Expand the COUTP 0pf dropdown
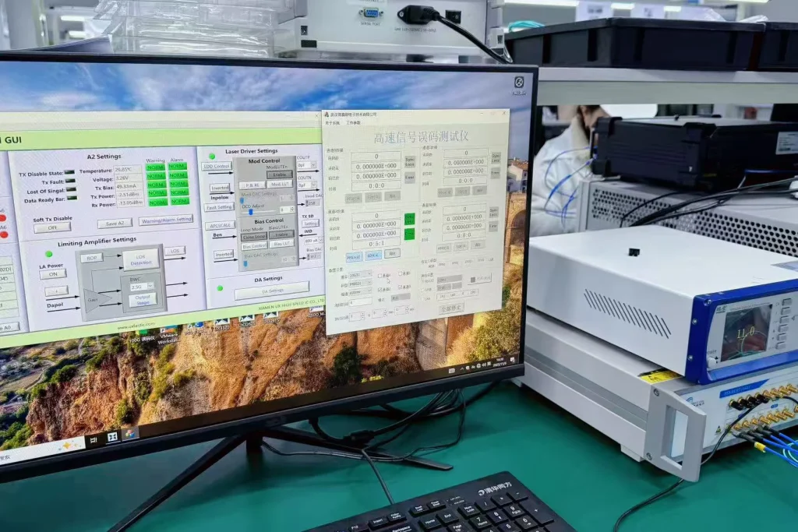Screen dimensions: 798x532 click(x=305, y=166)
